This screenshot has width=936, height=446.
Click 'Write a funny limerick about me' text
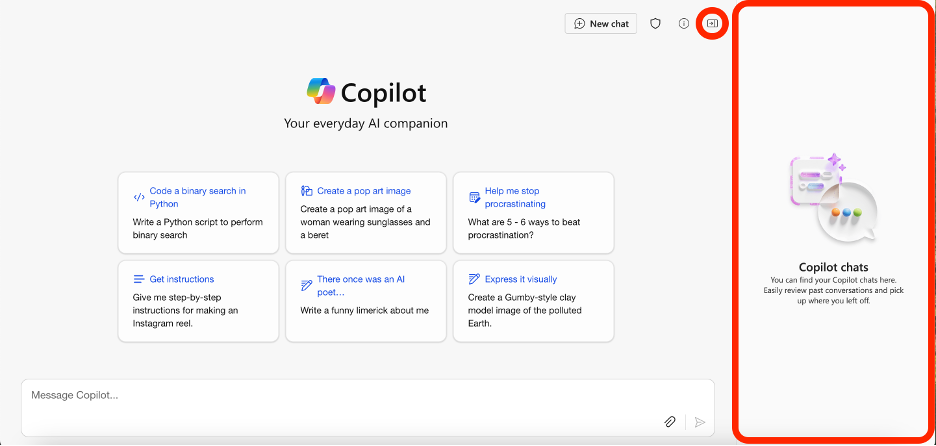pos(365,310)
